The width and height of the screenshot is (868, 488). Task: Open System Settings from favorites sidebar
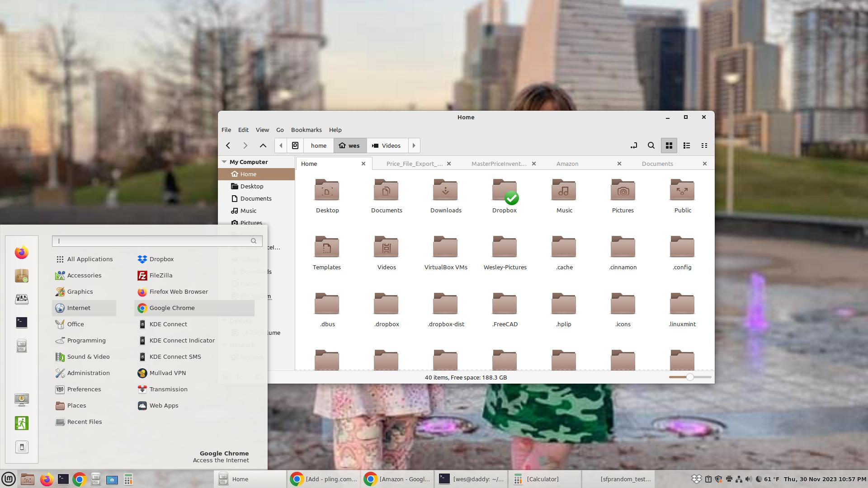point(22,299)
